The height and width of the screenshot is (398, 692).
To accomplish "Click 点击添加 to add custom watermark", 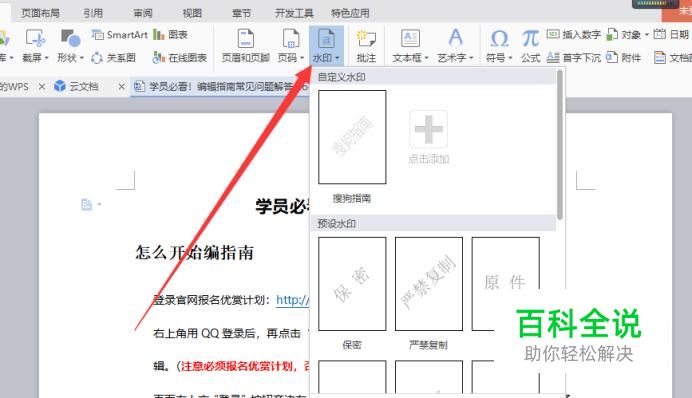I will coord(429,138).
